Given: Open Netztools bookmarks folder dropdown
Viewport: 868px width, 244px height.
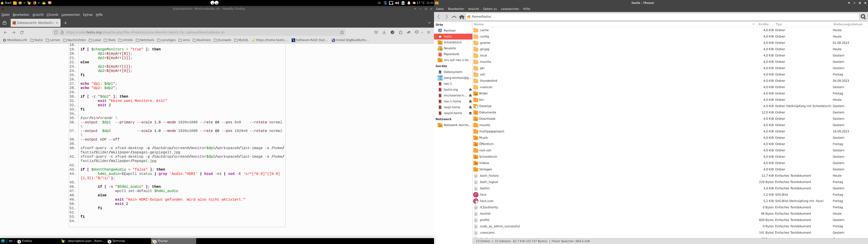Looking at the screenshot, I should (145, 40).
